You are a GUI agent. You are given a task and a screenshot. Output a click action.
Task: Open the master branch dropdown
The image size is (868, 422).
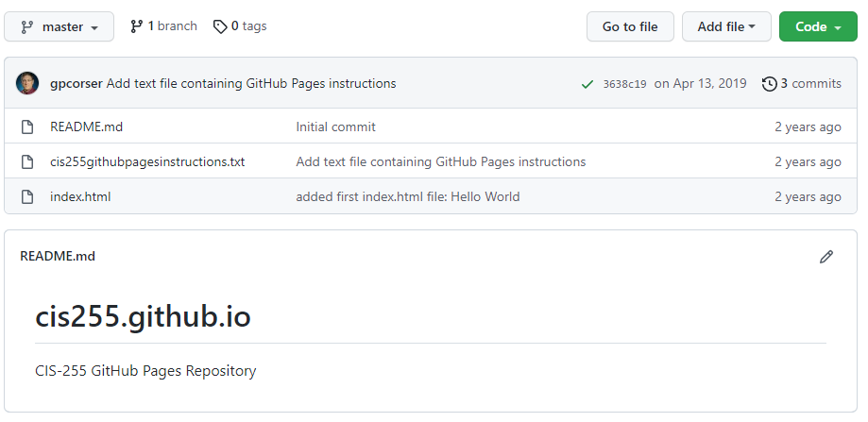coord(60,27)
